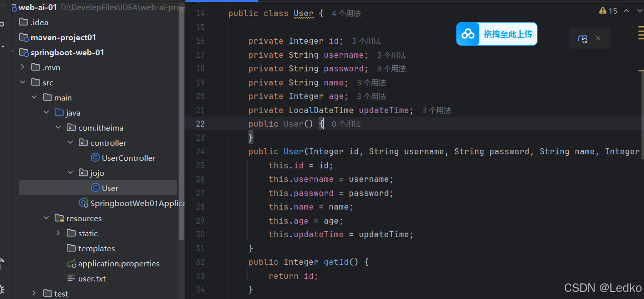This screenshot has height=299, width=644.
Task: Click the templates folder icon
Action: click(x=71, y=248)
